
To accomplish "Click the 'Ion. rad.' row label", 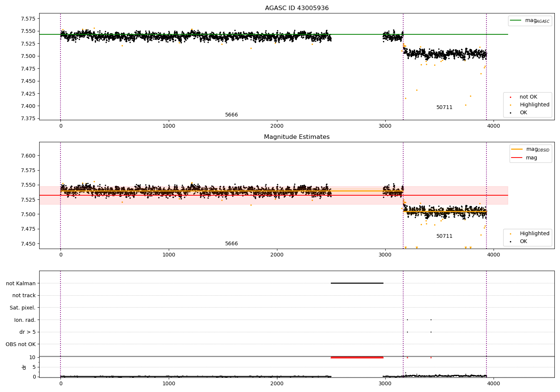I will click(x=25, y=320).
